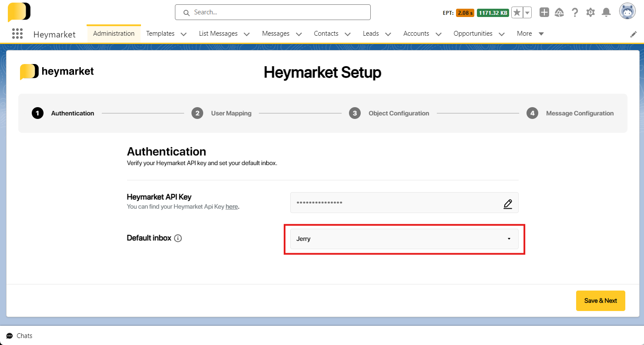Click the Chats speech bubble icon

coord(10,336)
